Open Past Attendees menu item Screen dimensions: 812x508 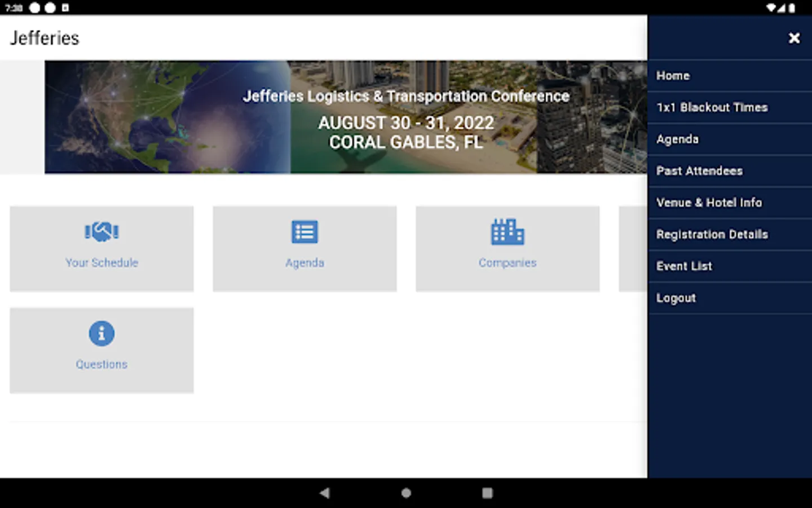tap(730, 171)
